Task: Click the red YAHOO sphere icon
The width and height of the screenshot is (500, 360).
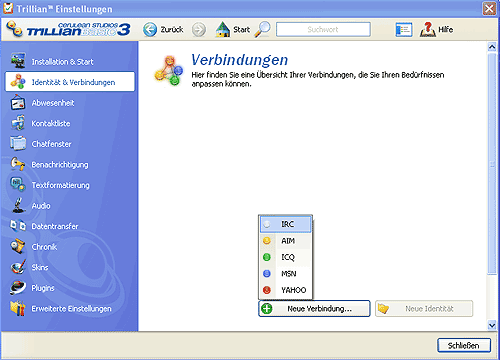Action: point(267,290)
